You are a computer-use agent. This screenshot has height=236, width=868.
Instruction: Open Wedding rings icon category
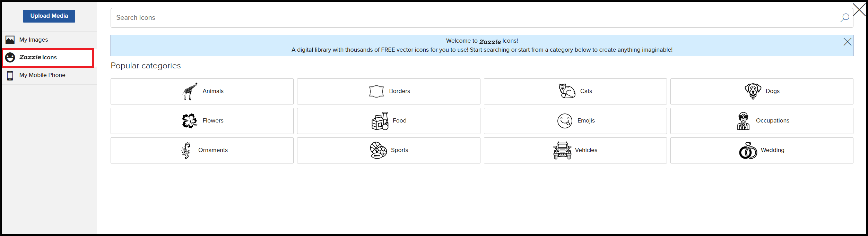click(x=748, y=150)
